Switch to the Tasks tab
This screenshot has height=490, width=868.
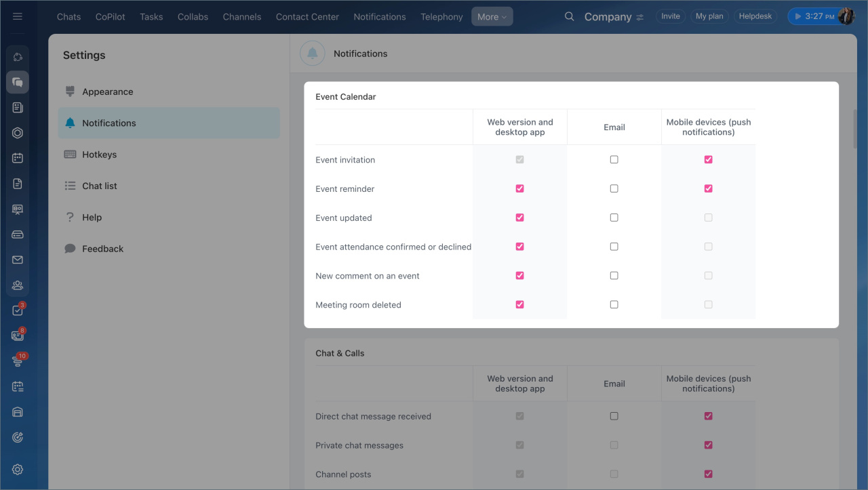point(151,17)
